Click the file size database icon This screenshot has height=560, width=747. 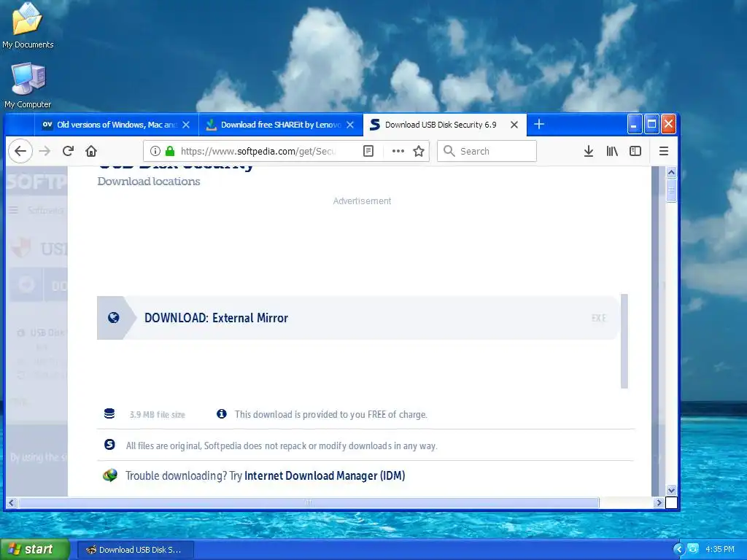[x=109, y=414]
